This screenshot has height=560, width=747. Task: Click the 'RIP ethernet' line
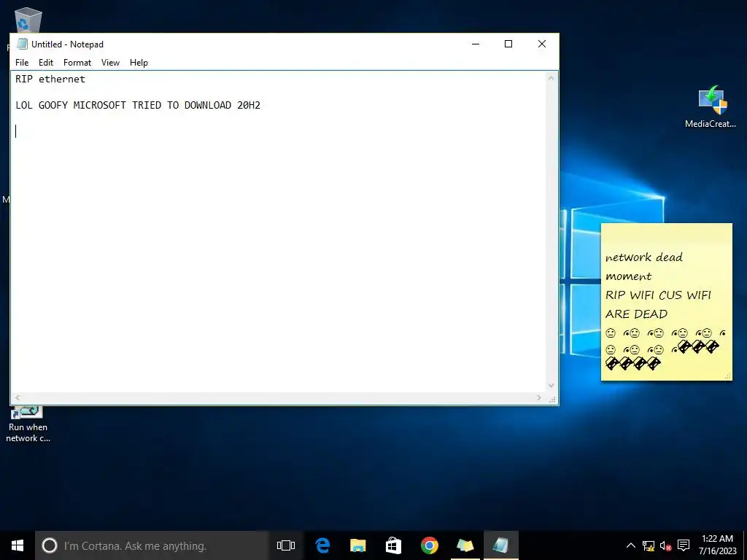click(x=50, y=79)
